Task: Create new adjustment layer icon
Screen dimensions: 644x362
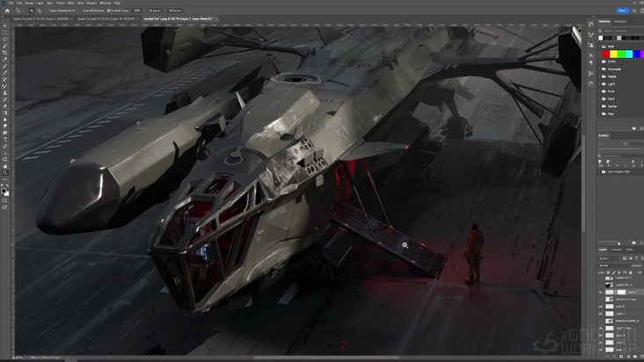Action: point(629,357)
